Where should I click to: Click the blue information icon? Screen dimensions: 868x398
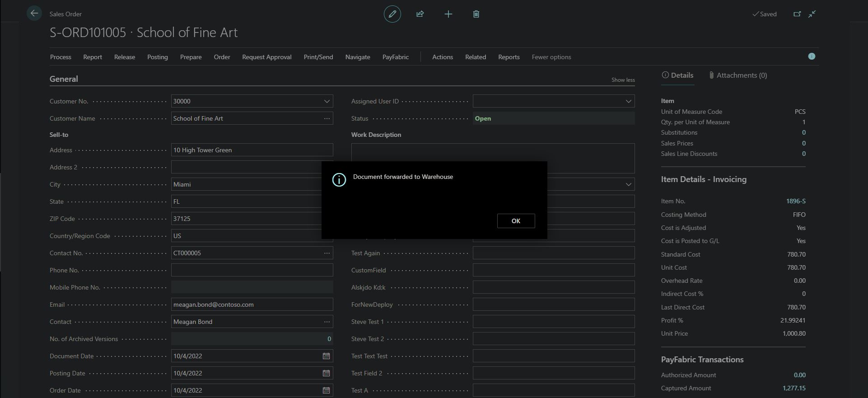coord(812,56)
